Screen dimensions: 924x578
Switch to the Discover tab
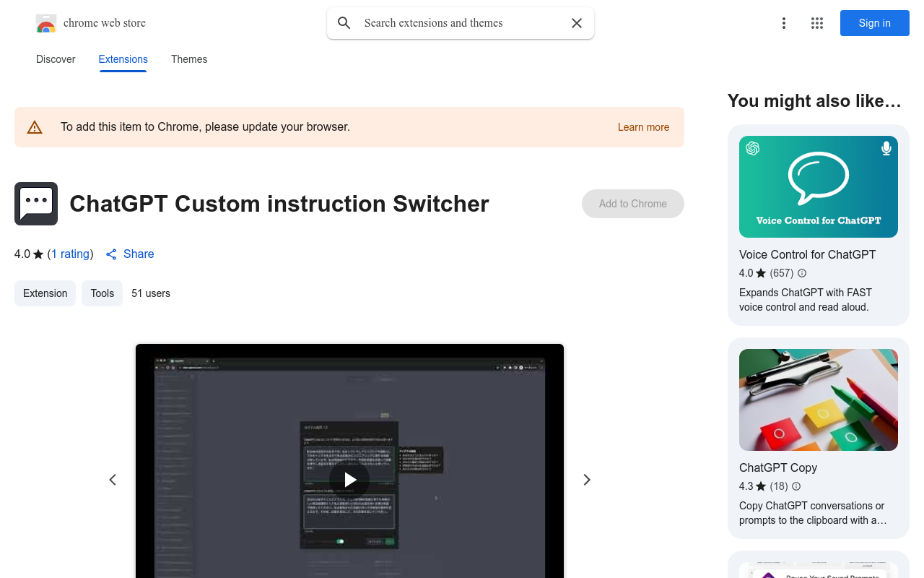point(56,59)
